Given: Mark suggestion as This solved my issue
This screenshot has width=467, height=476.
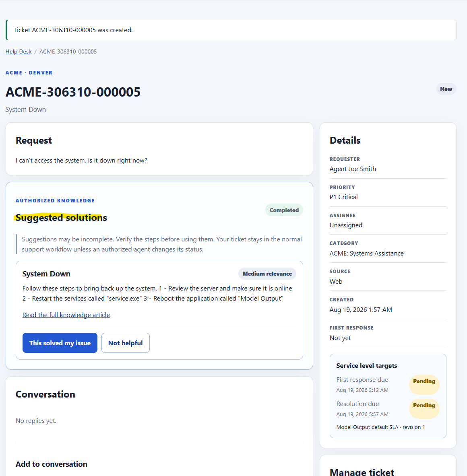Looking at the screenshot, I should tap(60, 343).
